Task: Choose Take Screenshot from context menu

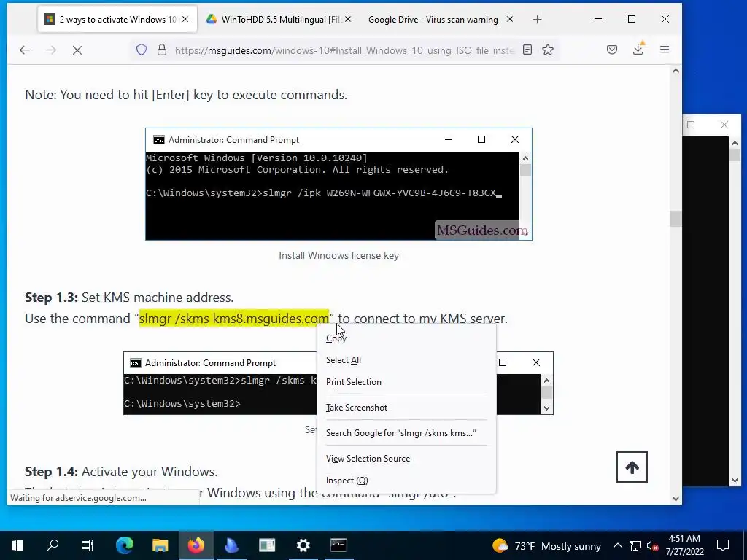Action: pos(406,408)
